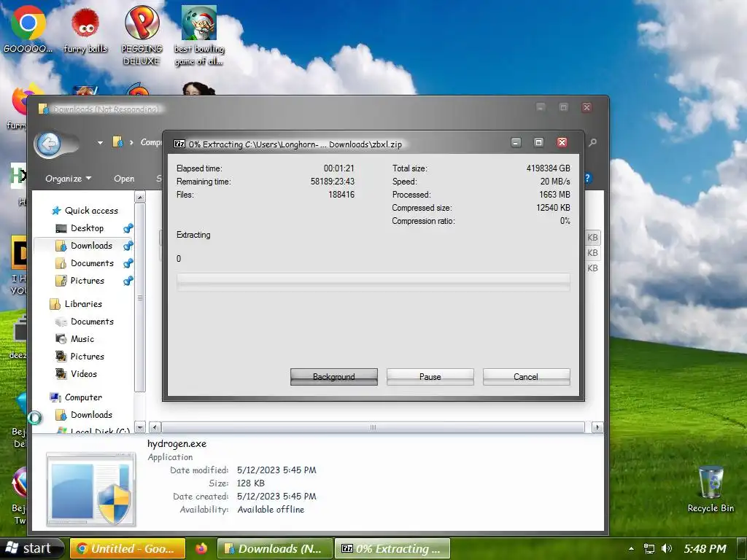The image size is (747, 560).
Task: Open the Recycle Bin on the desktop
Action: coord(711,489)
